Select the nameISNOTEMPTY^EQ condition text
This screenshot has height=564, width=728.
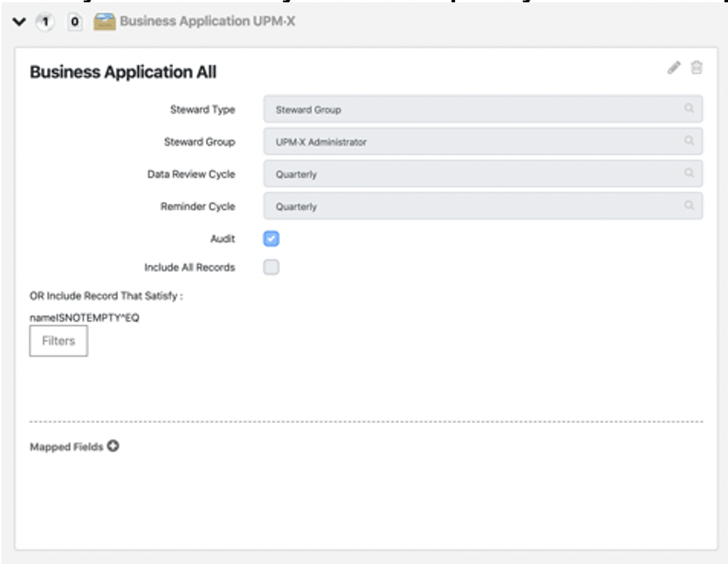(84, 317)
